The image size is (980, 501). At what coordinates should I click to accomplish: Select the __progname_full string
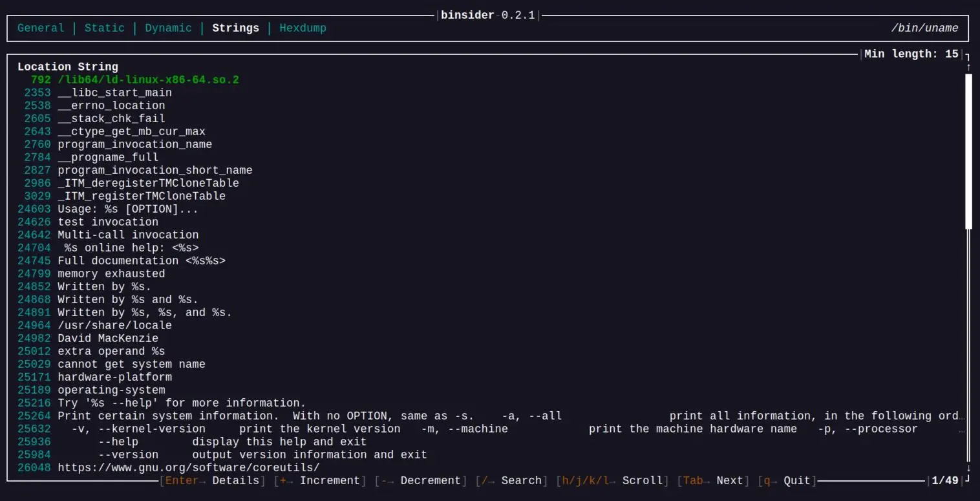pos(108,158)
